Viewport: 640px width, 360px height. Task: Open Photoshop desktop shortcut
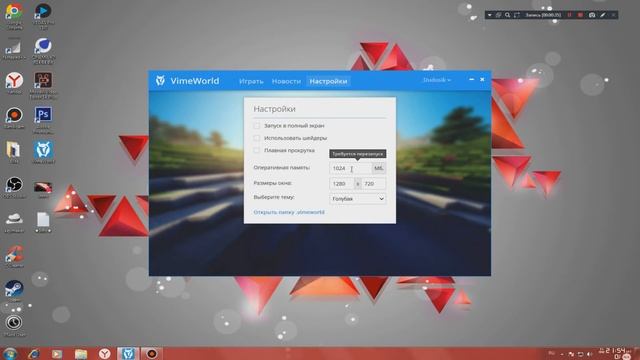coord(43,115)
